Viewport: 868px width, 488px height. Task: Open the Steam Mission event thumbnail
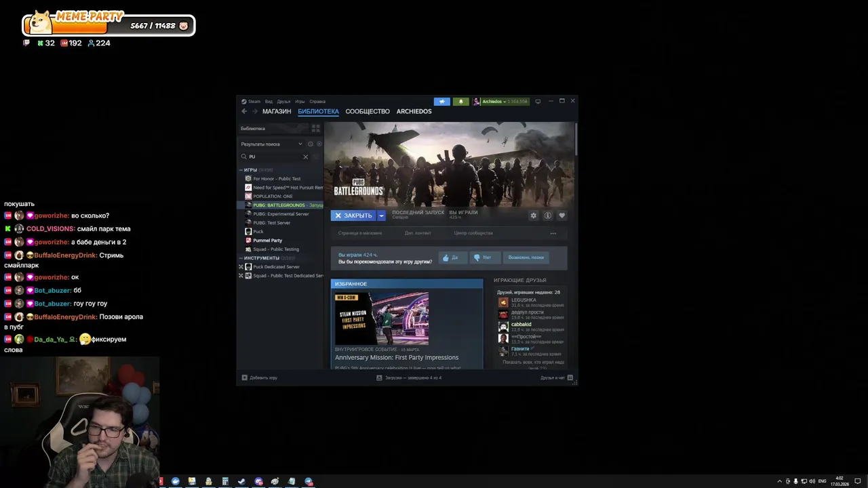point(382,319)
